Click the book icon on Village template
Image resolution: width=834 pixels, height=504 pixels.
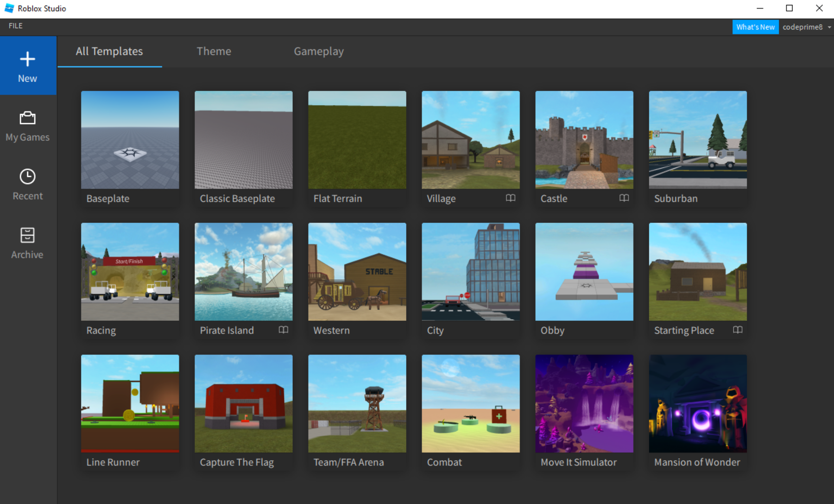coord(510,198)
